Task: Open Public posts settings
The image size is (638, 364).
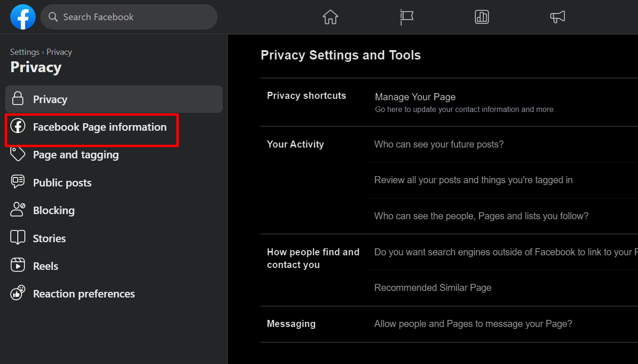Action: [62, 183]
